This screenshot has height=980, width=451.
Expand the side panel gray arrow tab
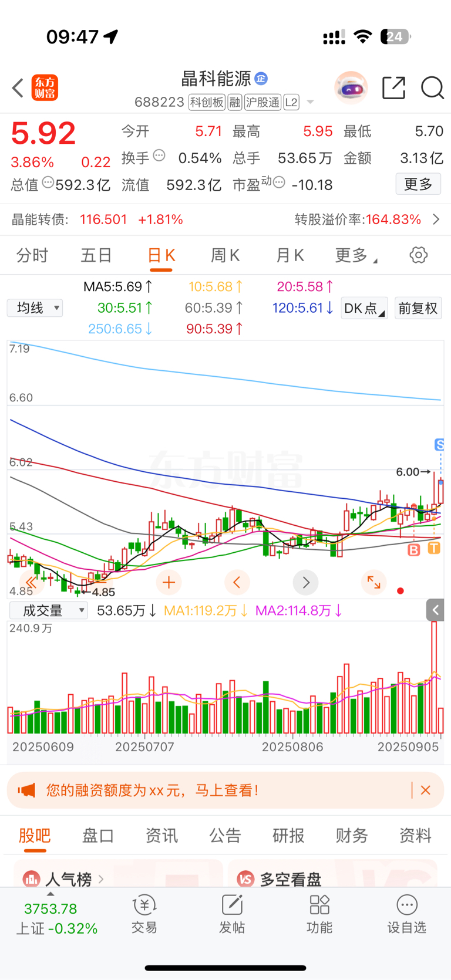(x=435, y=610)
